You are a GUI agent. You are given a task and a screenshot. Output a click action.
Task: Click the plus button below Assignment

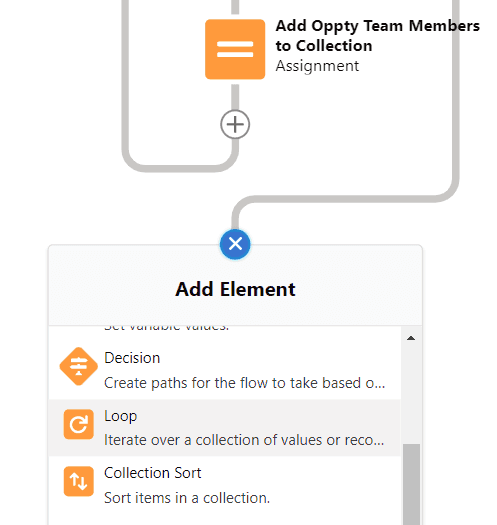tap(235, 124)
